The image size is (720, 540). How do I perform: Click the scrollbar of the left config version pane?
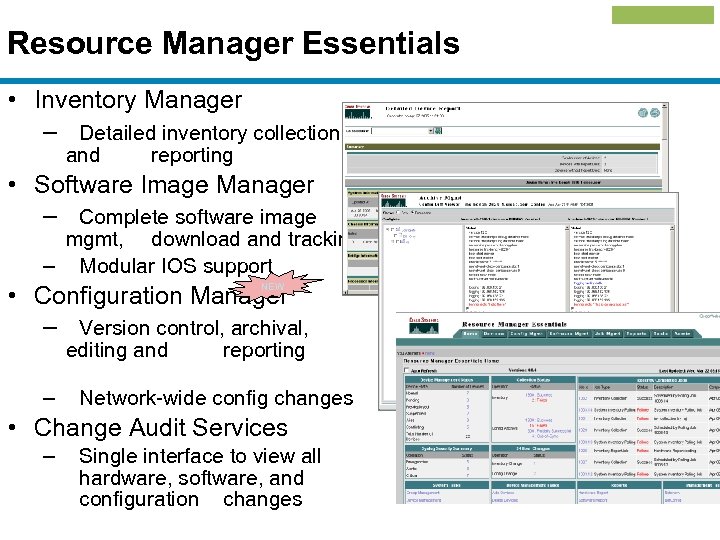[567, 269]
